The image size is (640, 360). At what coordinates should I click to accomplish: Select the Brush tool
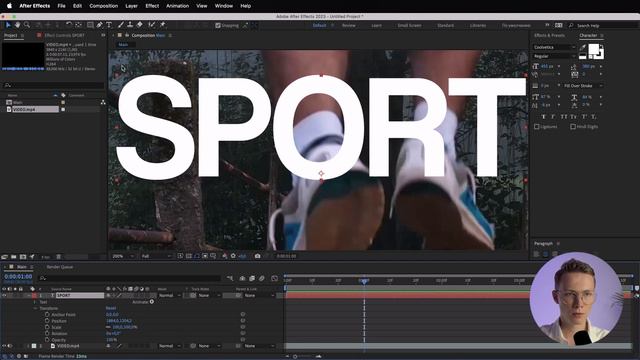point(121,25)
